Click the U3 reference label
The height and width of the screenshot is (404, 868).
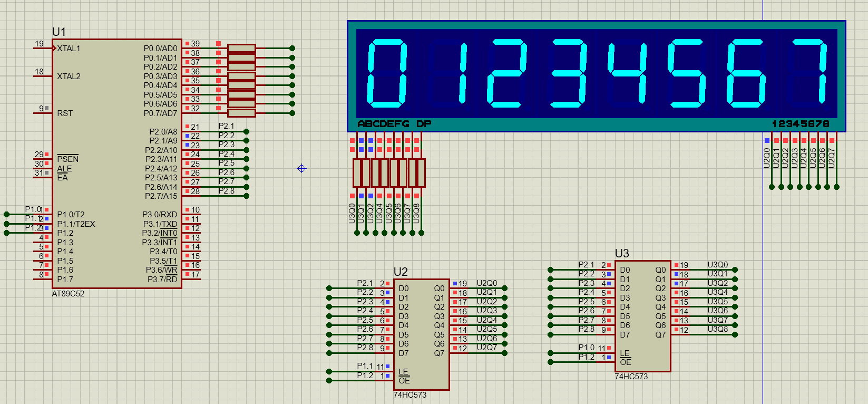pos(622,254)
